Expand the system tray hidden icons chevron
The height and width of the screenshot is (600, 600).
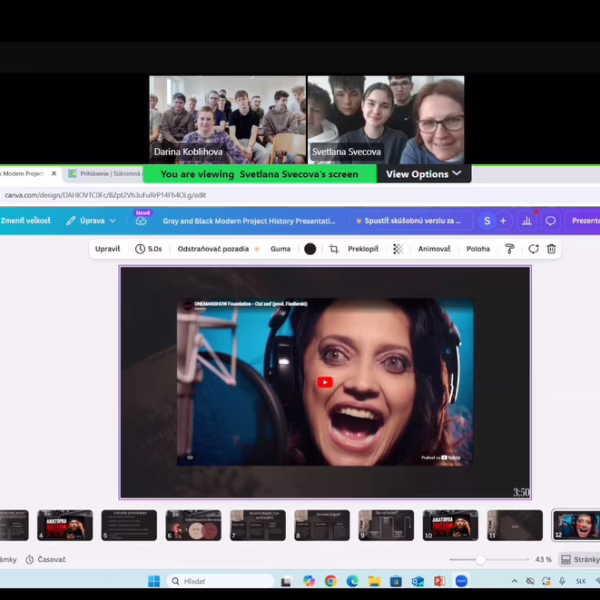515,581
